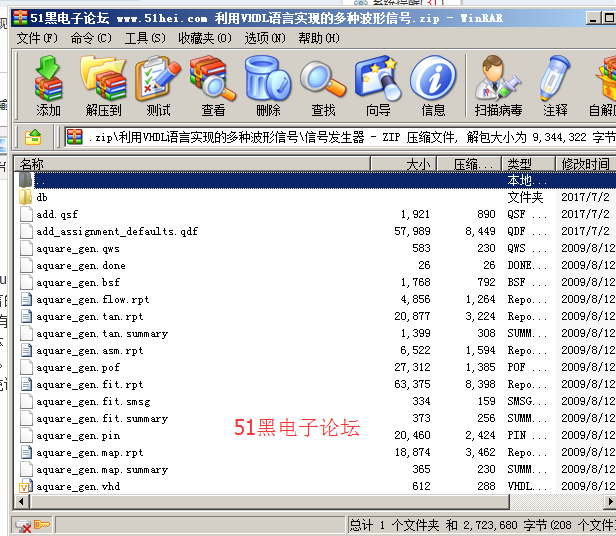Image resolution: width=616 pixels, height=536 pixels.
Task: Click the Find (查找) magnifier icon
Action: pyautogui.click(x=323, y=79)
